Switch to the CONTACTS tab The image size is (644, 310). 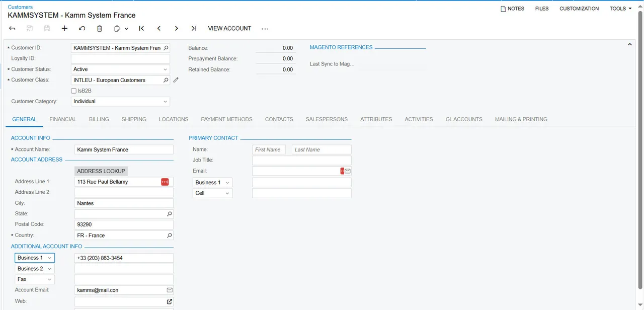coord(279,119)
